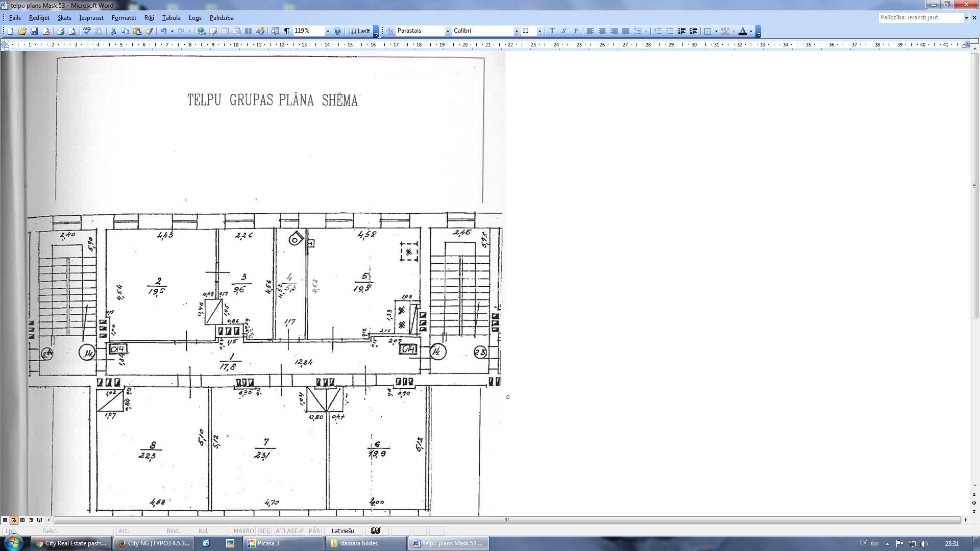Click the Latviešu language status indicator

(342, 531)
